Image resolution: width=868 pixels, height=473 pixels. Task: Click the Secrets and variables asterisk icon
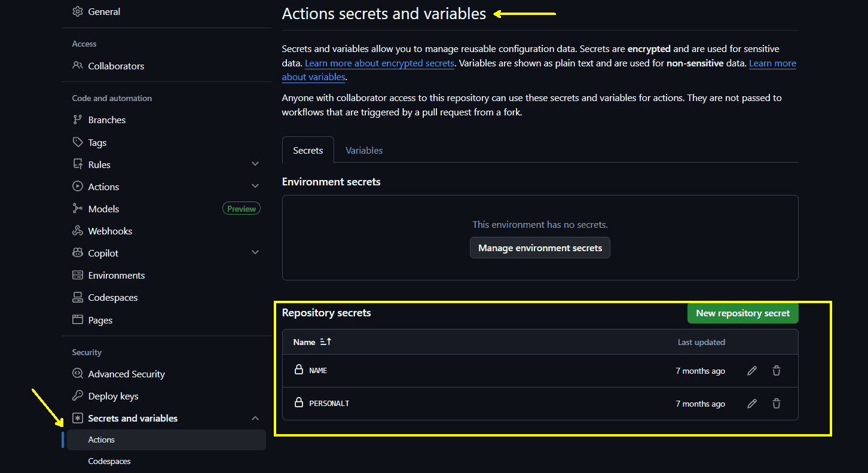click(77, 418)
